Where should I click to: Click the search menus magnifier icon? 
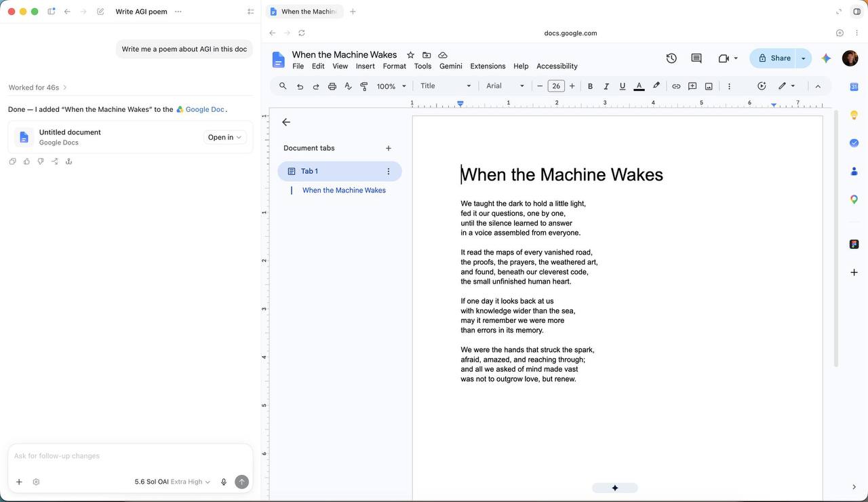283,86
